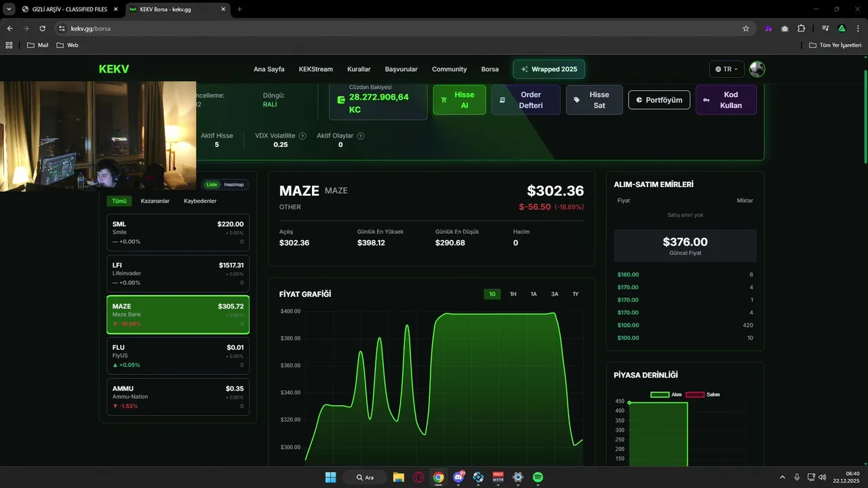Open the apps grid in bookmarks bar
Screen dimensions: 868x488
coord(9,45)
